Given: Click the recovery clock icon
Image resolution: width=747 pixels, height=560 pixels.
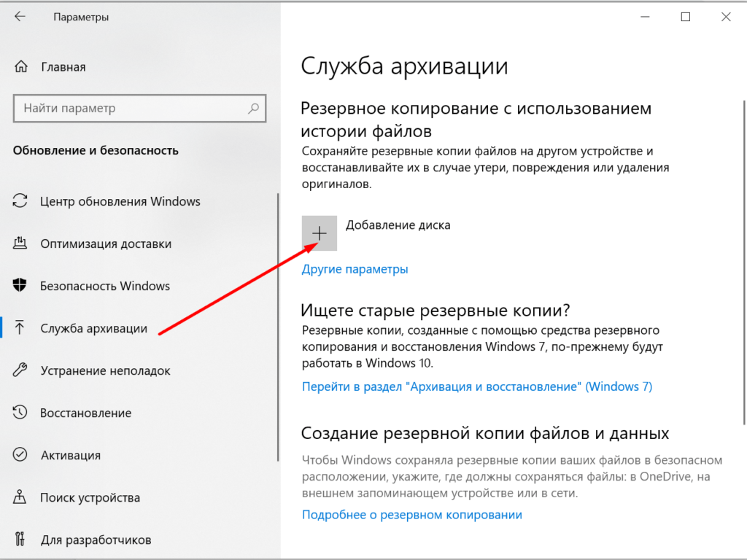Looking at the screenshot, I should pyautogui.click(x=20, y=413).
